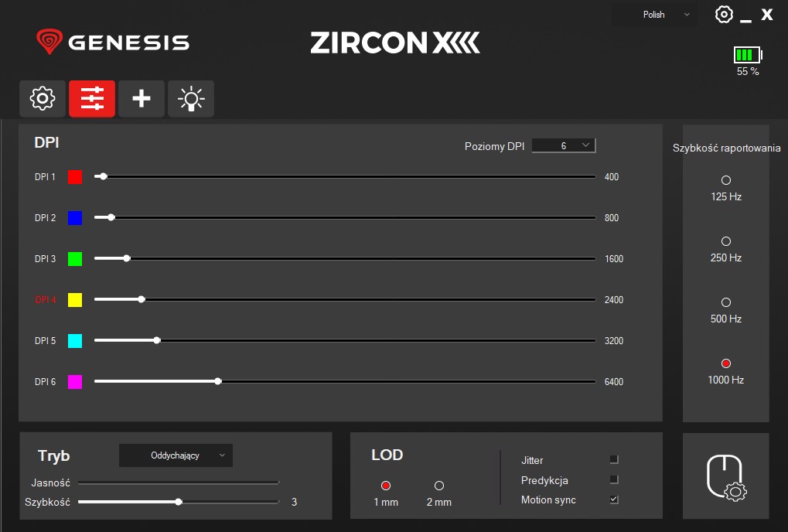
Task: Open the Tryb Oddychający dropdown
Action: click(176, 455)
